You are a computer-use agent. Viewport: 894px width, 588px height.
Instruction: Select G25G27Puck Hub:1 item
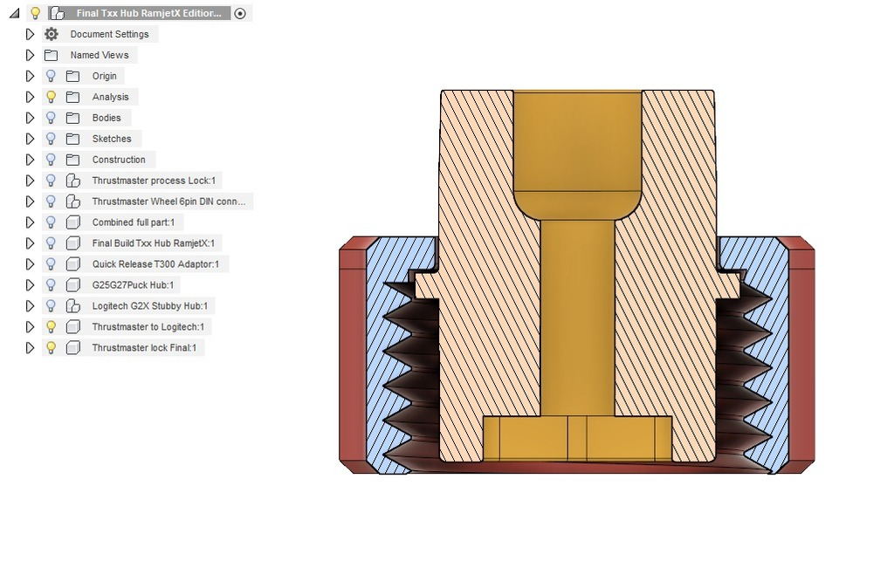point(133,285)
